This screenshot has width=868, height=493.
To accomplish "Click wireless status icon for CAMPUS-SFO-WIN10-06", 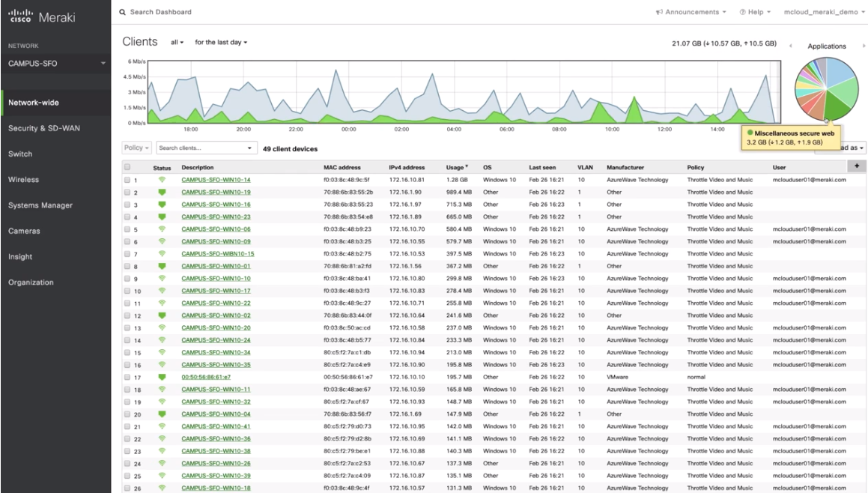I will point(163,229).
